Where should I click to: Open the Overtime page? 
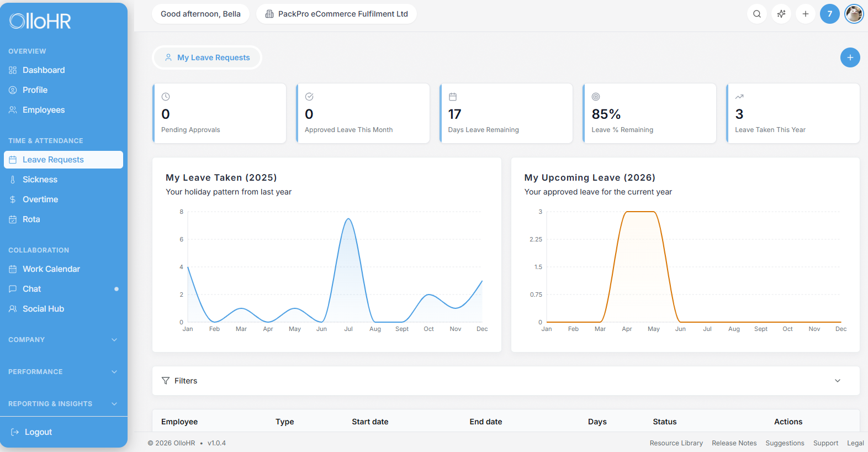(40, 199)
